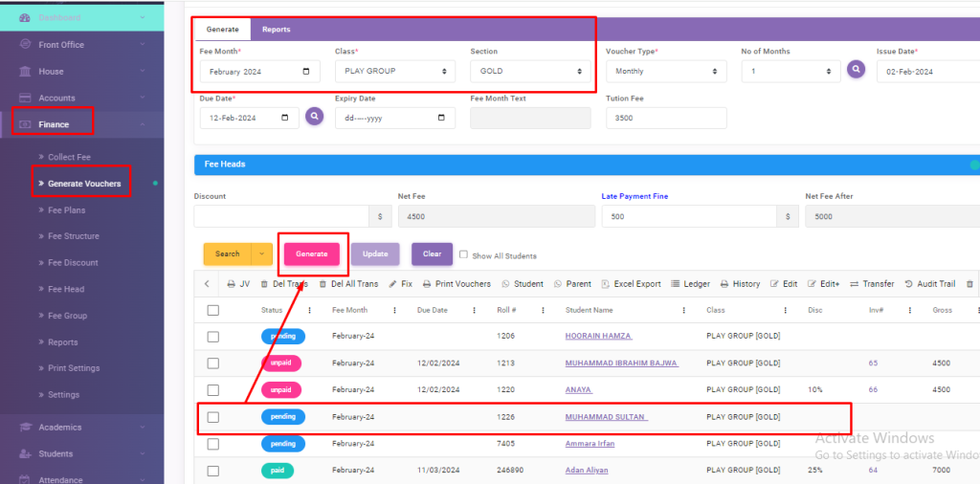The width and height of the screenshot is (980, 484).
Task: Expand the Section dropdown showing GOLD
Action: [529, 71]
